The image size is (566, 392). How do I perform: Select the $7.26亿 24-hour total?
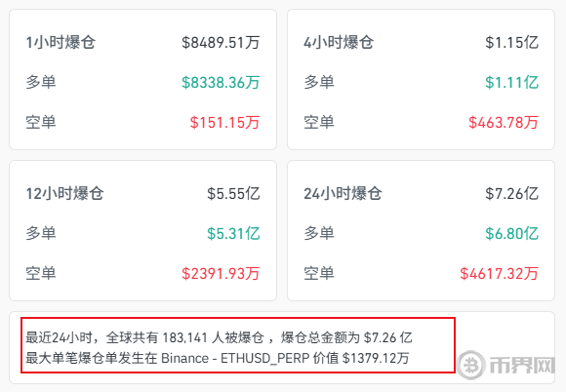tap(512, 194)
